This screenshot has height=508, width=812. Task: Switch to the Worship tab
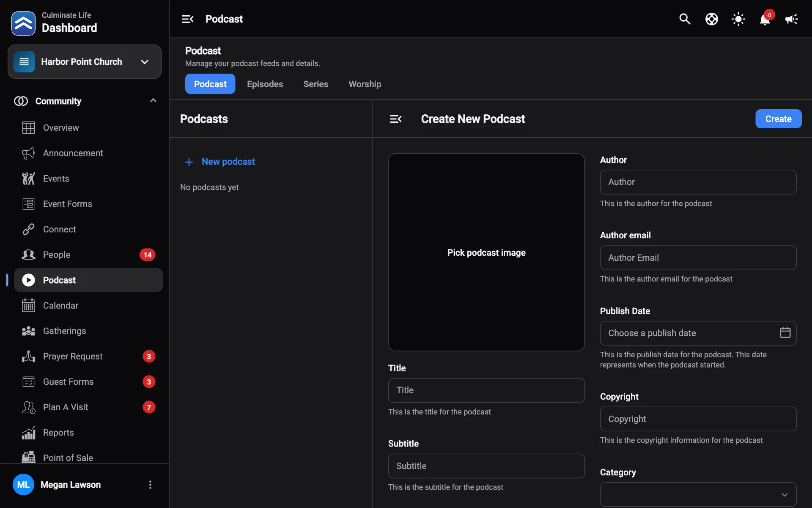pyautogui.click(x=365, y=84)
